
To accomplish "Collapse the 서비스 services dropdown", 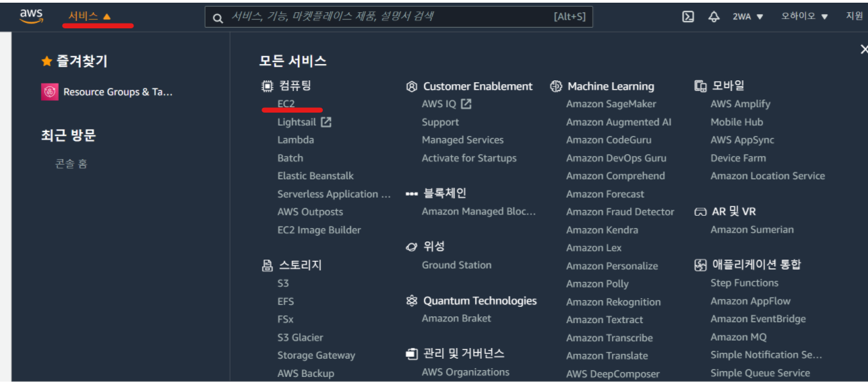I will tap(90, 16).
